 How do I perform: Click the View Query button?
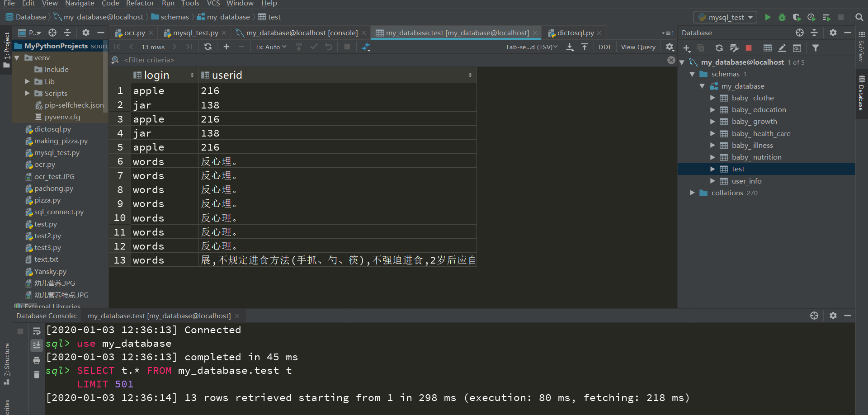point(638,47)
